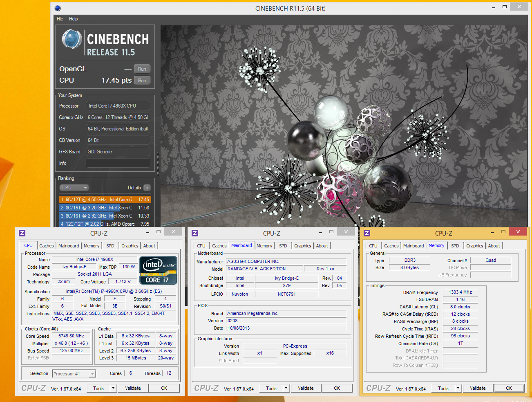532x402 pixels.
Task: Click the GFX Board value GDI Generic
Action: coord(118,152)
